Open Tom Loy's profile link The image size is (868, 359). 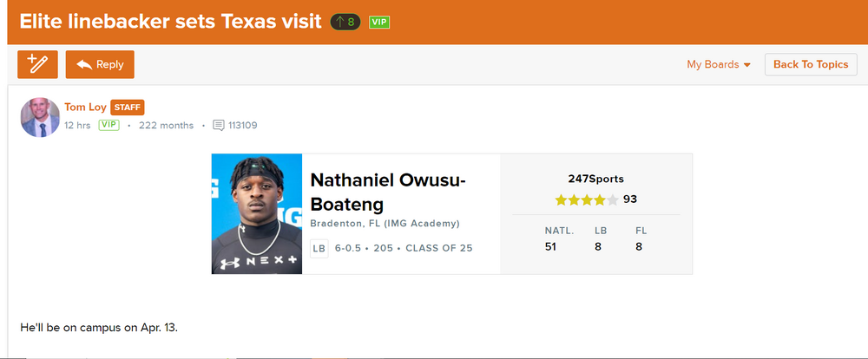click(85, 108)
